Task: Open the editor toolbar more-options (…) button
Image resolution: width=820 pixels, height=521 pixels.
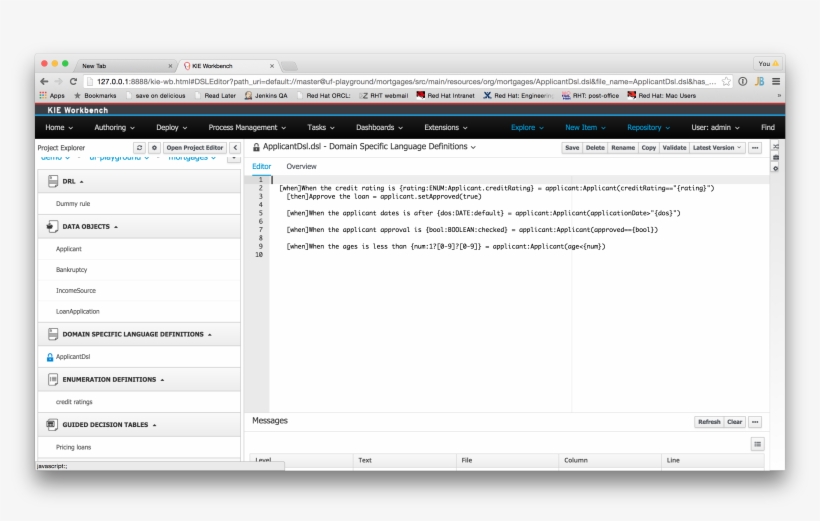Action: 755,148
